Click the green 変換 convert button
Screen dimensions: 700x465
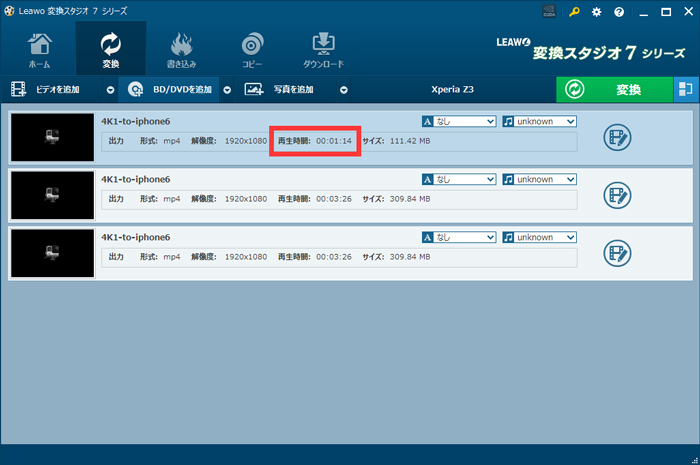(x=614, y=89)
